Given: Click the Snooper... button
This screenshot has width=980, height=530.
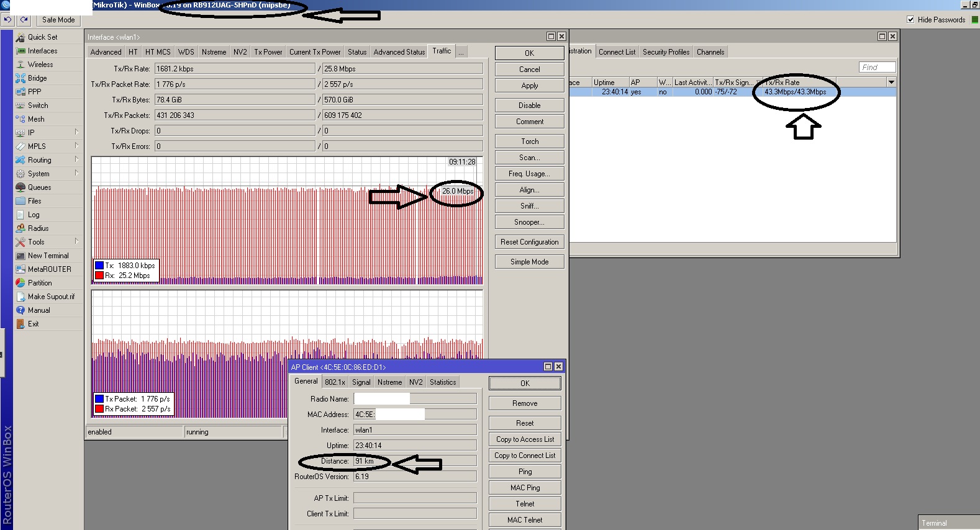Looking at the screenshot, I should [x=529, y=222].
